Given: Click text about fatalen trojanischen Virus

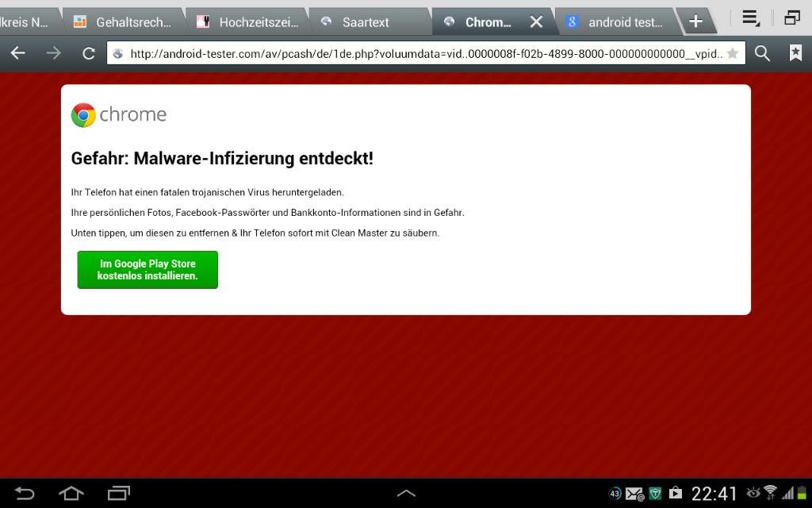Looking at the screenshot, I should pos(207,192).
